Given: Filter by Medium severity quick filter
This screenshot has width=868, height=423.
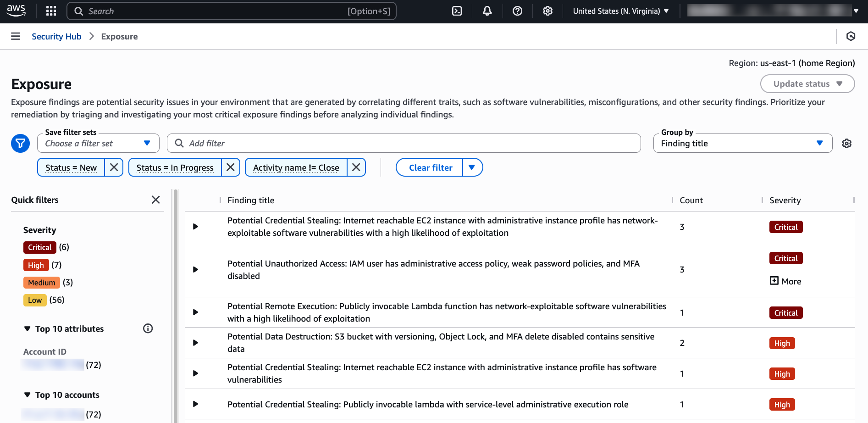Looking at the screenshot, I should (42, 283).
